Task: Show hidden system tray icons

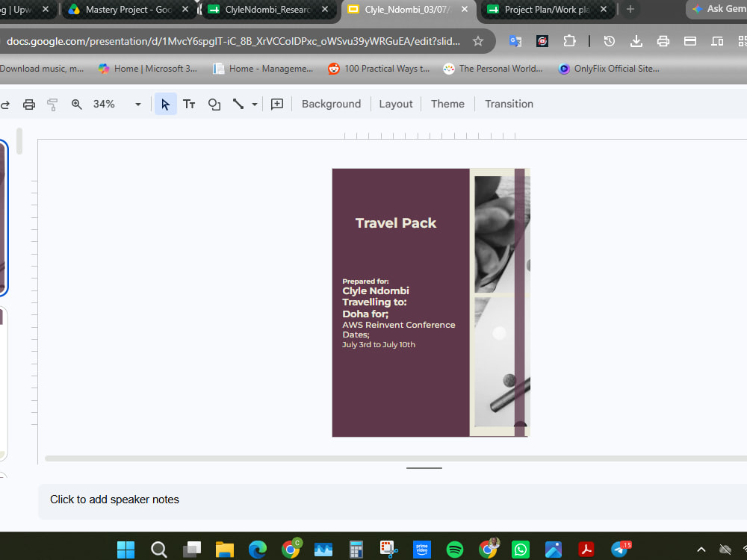Action: tap(701, 550)
